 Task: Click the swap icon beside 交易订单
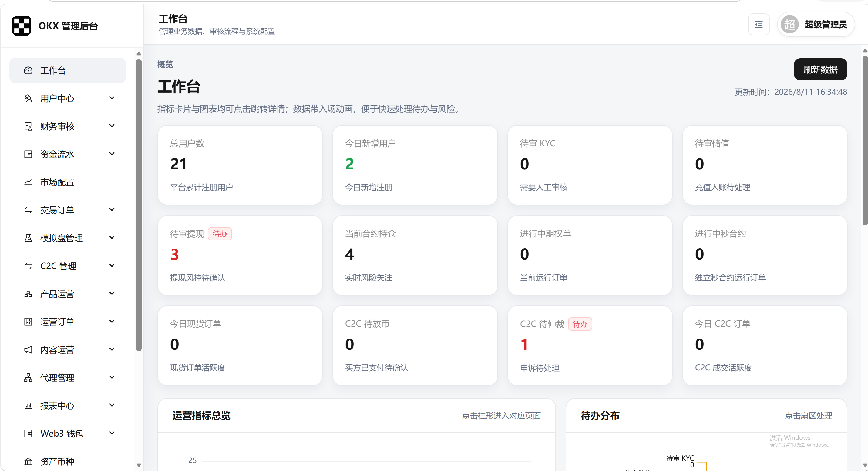coord(28,210)
